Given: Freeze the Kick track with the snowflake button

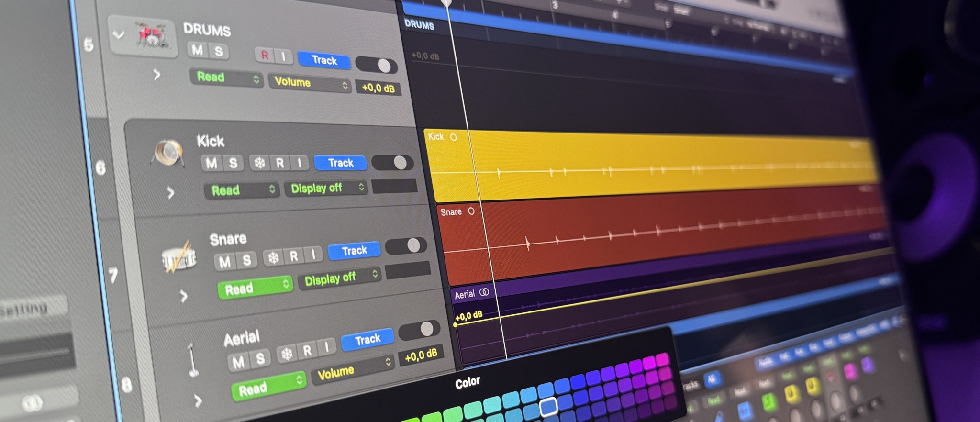Looking at the screenshot, I should coord(259,163).
